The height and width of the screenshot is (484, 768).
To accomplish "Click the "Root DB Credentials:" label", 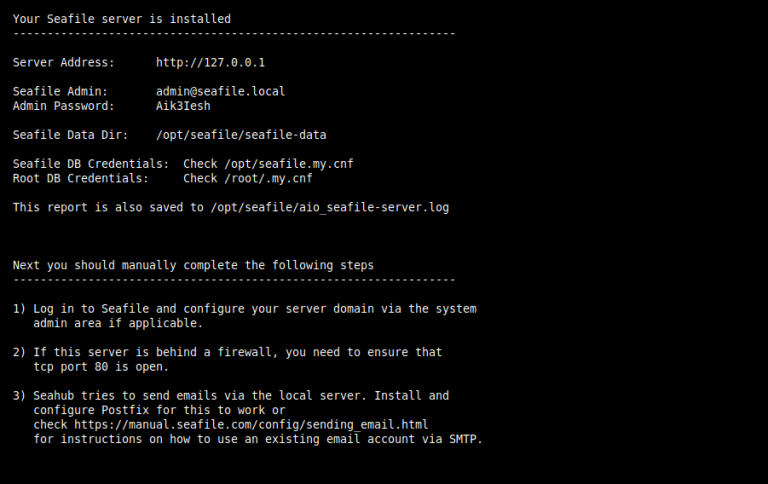I will click(80, 178).
